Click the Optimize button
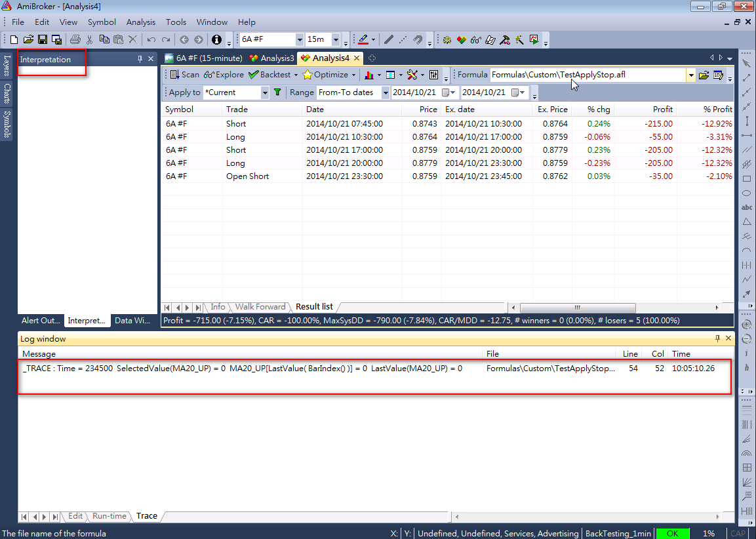This screenshot has width=756, height=539. pyautogui.click(x=325, y=75)
